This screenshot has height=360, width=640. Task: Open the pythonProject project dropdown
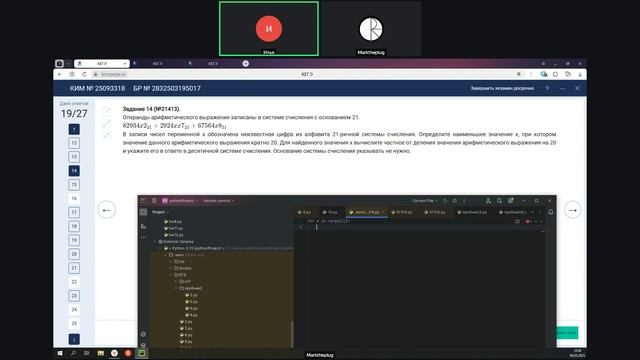click(x=180, y=201)
